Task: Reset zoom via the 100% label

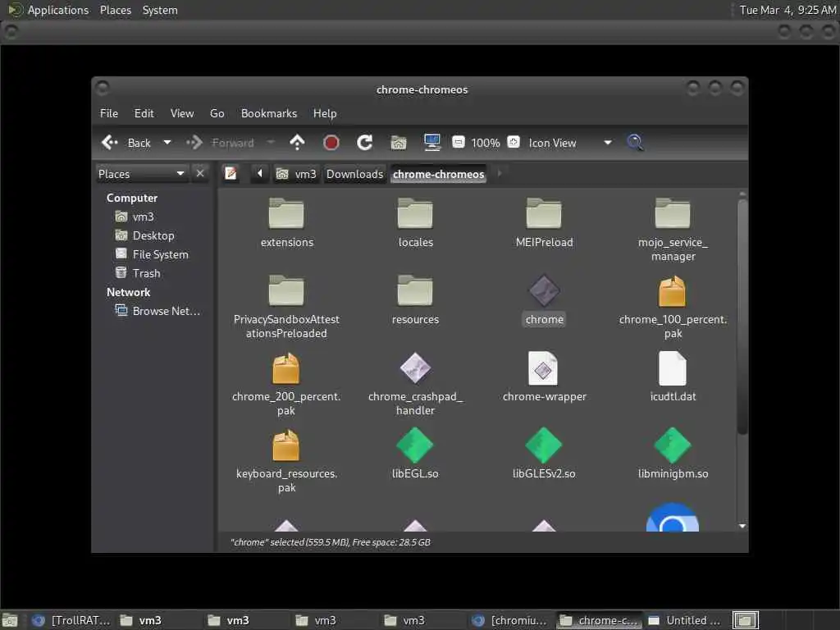Action: (x=486, y=143)
